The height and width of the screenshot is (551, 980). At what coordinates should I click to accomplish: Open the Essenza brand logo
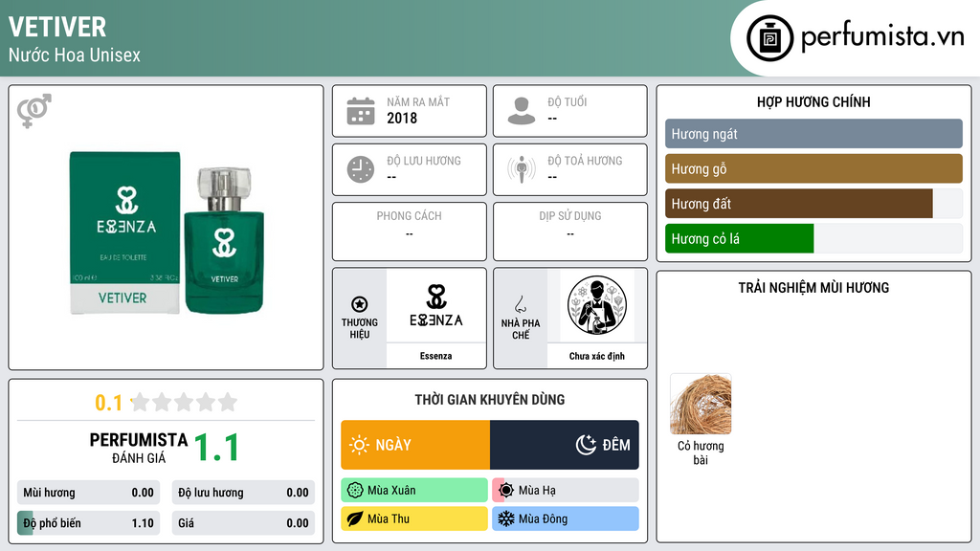pyautogui.click(x=436, y=305)
